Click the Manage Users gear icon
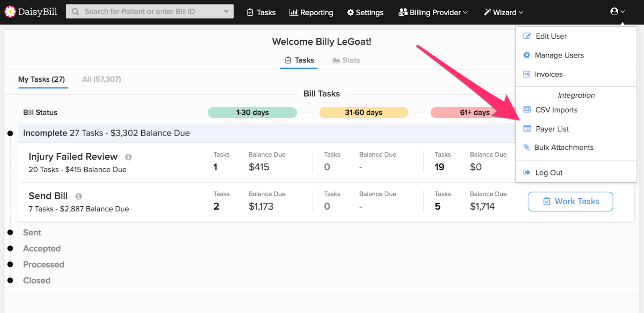The image size is (644, 313). (526, 55)
